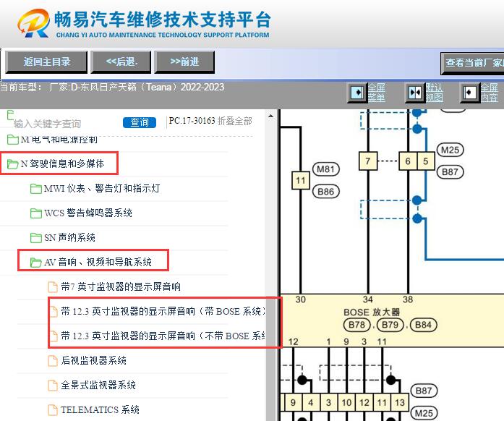Screen dimensions: 504x421
Task: Open 带7英寸监视器的显示屏音响 document
Action: [x=121, y=286]
